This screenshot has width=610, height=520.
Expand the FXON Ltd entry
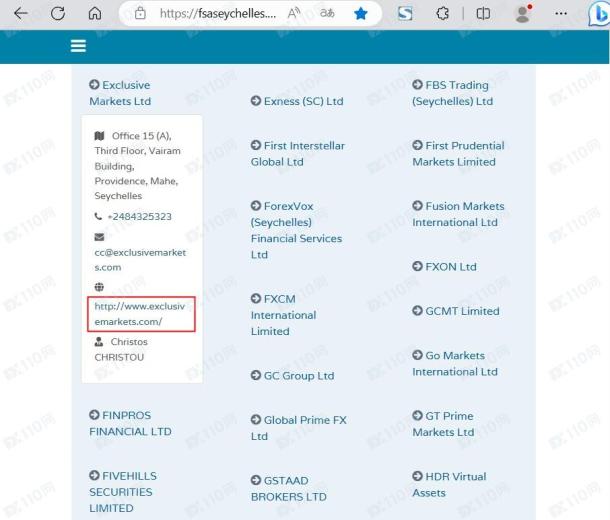click(x=444, y=267)
